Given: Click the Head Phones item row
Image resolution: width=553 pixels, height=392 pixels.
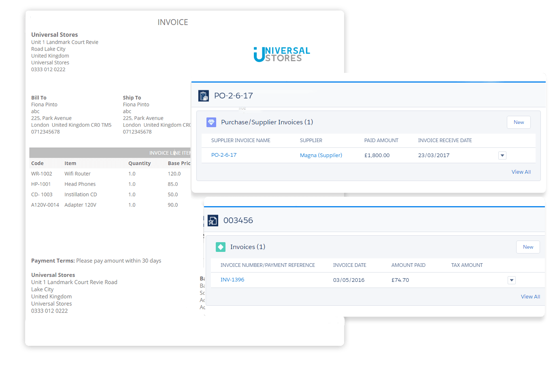Looking at the screenshot, I should click(x=80, y=184).
